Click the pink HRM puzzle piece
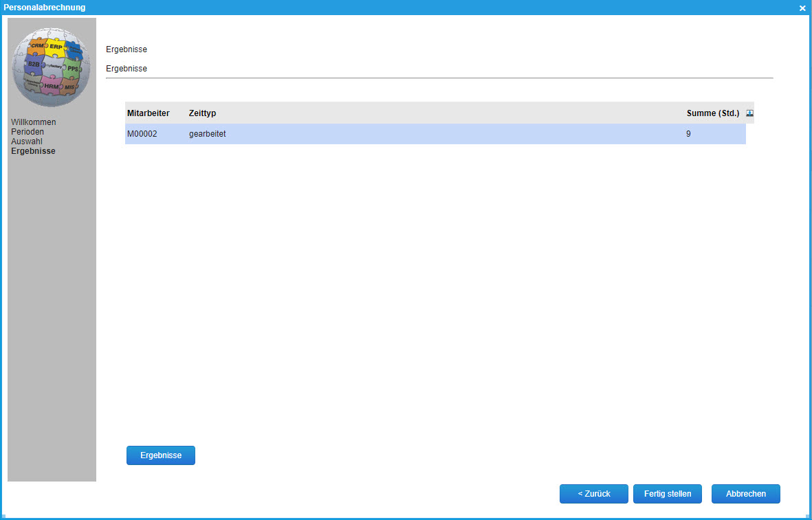Image resolution: width=812 pixels, height=520 pixels. point(51,87)
